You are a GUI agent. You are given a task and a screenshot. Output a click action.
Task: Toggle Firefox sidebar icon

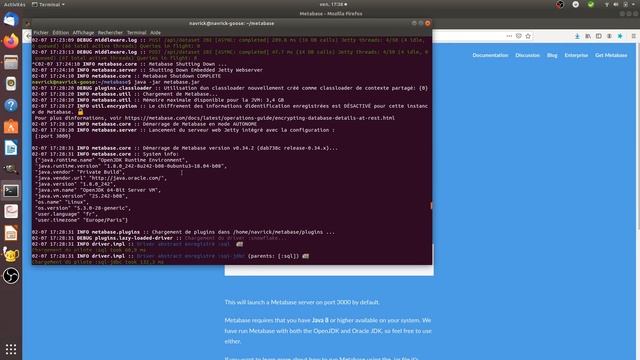598,36
